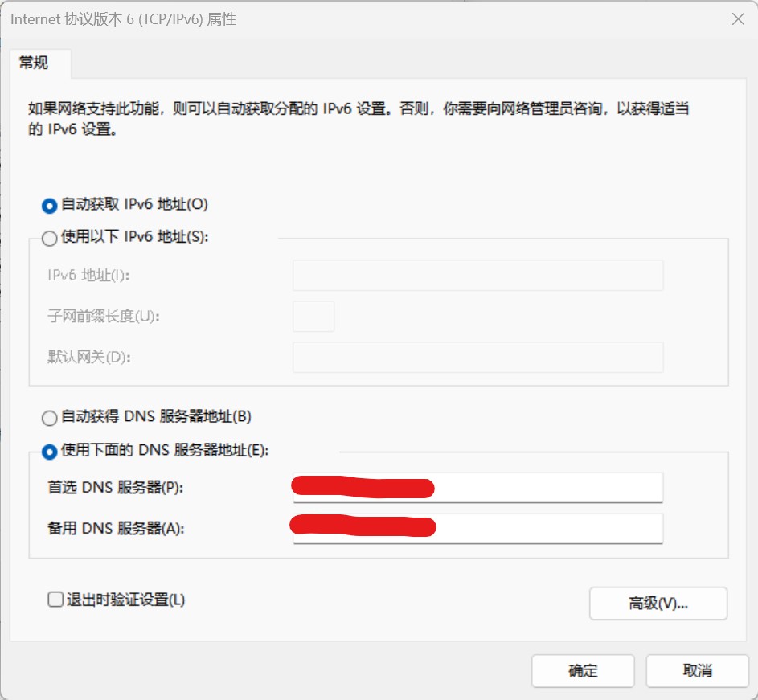Tick the 退出时验证设置 checkbox
Image resolution: width=758 pixels, height=700 pixels.
55,600
